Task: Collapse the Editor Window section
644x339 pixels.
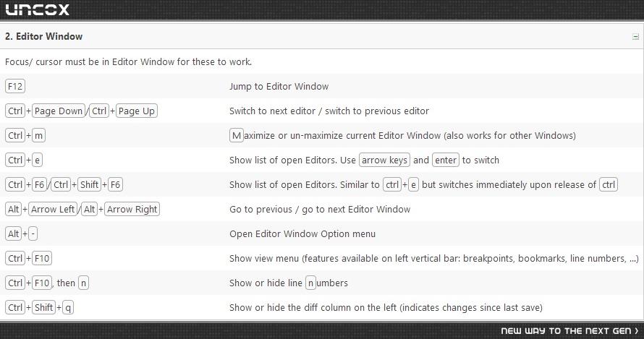Action: tap(635, 37)
